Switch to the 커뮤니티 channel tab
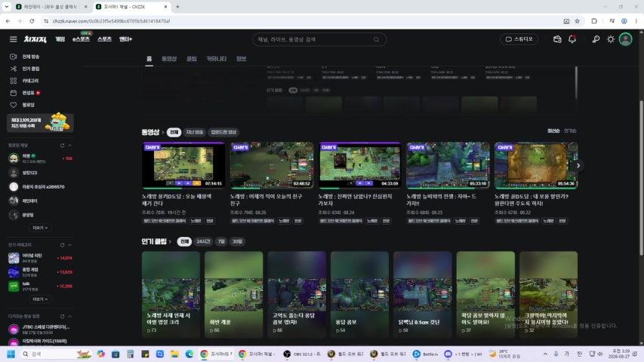Viewport: 644px width, 362px height. point(216,59)
